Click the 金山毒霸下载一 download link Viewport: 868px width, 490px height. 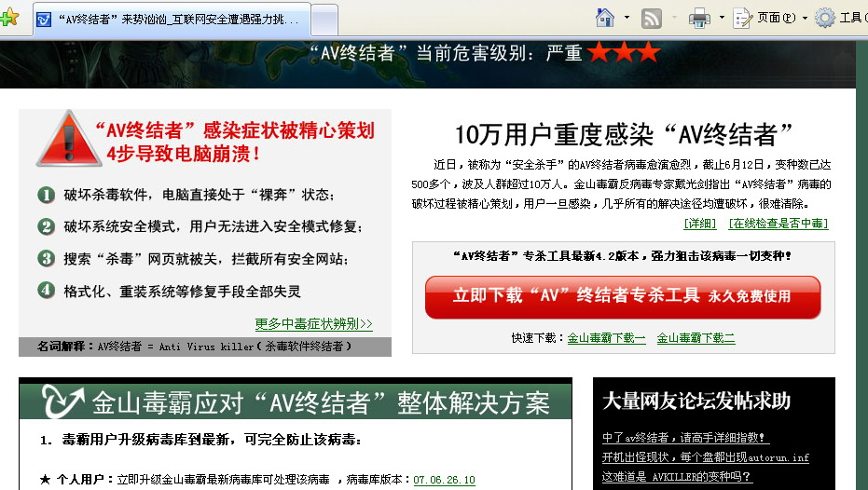606,338
